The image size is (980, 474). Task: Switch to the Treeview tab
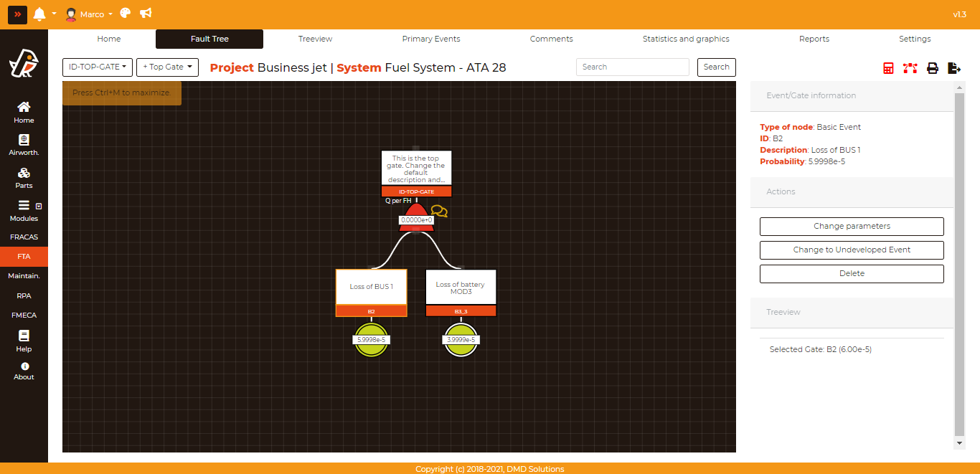pos(315,39)
